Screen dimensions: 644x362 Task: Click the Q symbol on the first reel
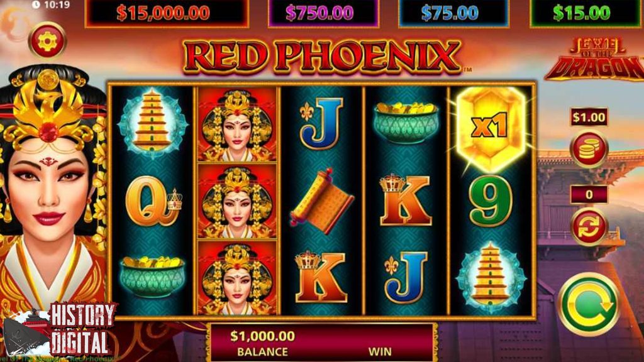[x=153, y=201]
